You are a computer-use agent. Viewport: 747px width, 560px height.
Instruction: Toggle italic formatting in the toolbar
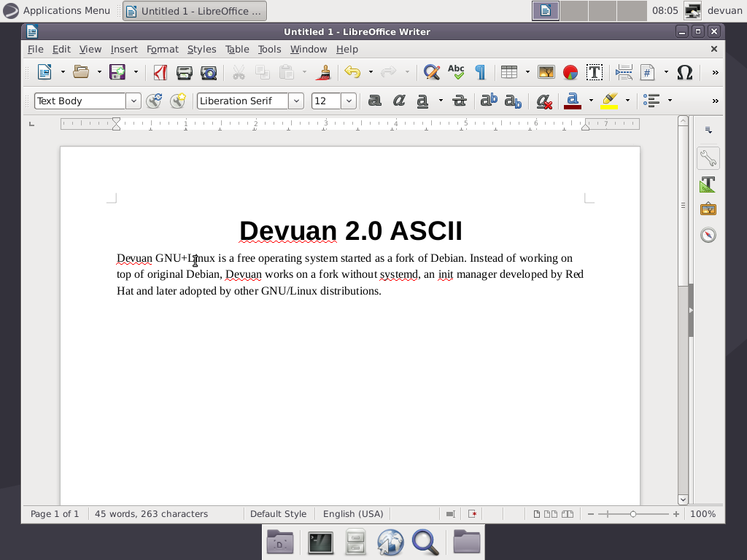[x=398, y=101]
